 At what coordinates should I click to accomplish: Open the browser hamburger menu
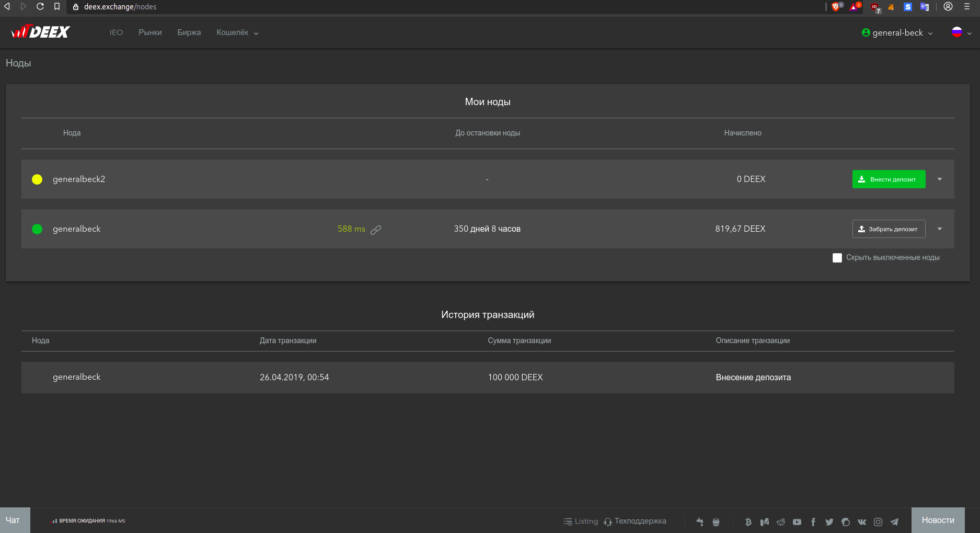pyautogui.click(x=967, y=6)
